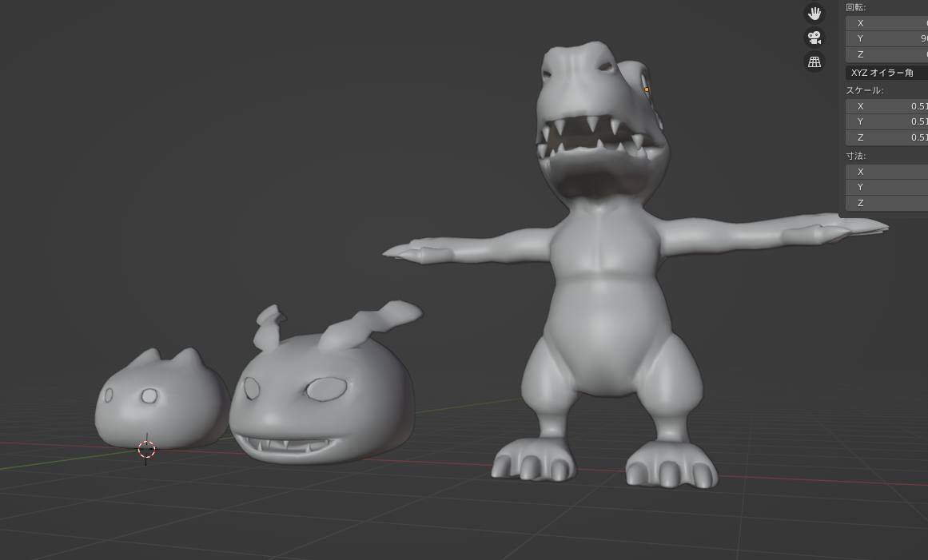Toggle camera view with the camera icon

click(x=814, y=38)
